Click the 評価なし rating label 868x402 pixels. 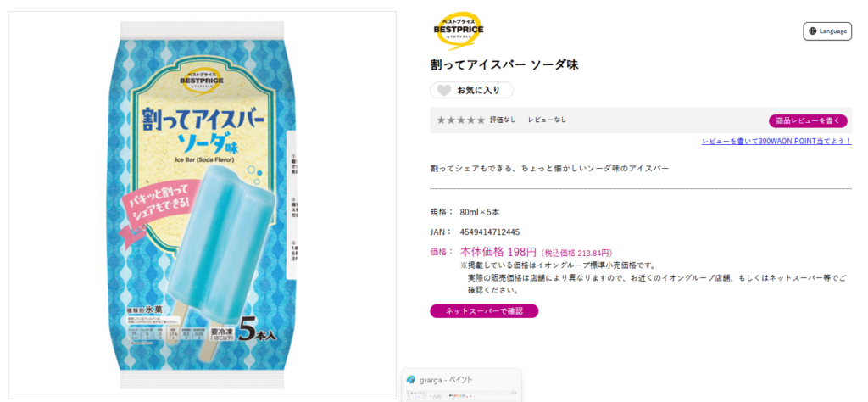point(503,120)
